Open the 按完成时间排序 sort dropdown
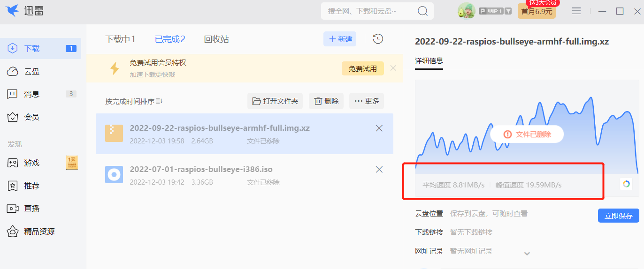 coord(134,101)
